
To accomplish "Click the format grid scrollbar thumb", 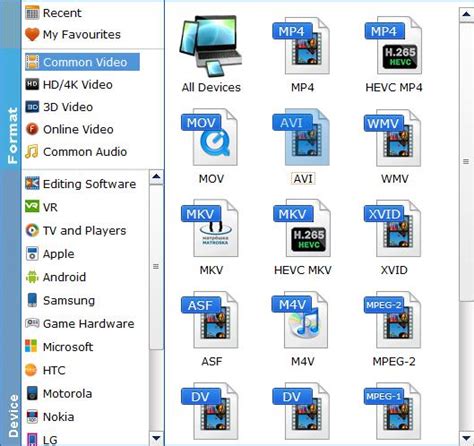I will point(466,162).
